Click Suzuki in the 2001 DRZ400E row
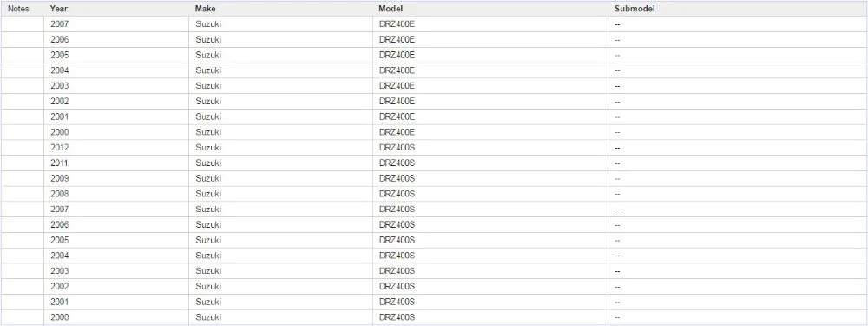 [208, 117]
